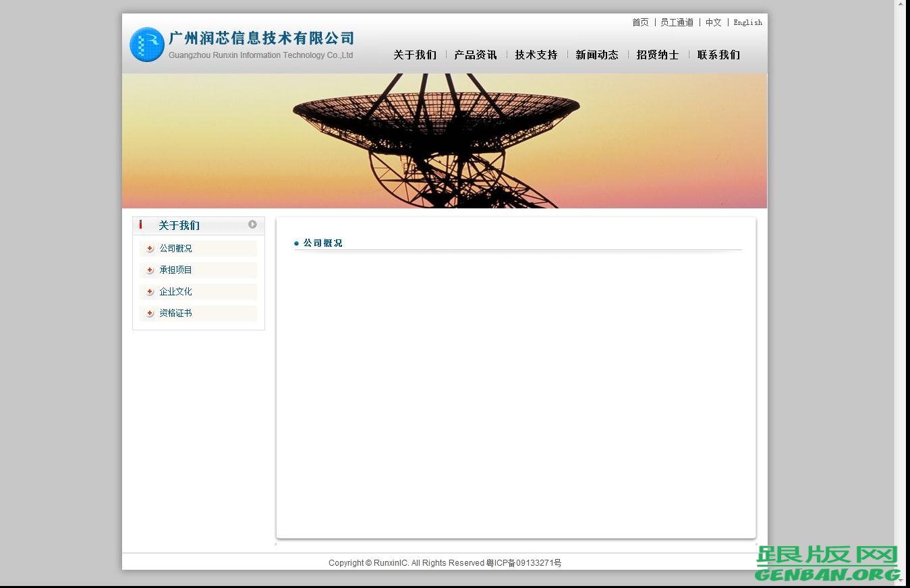The width and height of the screenshot is (910, 588).
Task: Switch to the English version
Action: click(747, 22)
